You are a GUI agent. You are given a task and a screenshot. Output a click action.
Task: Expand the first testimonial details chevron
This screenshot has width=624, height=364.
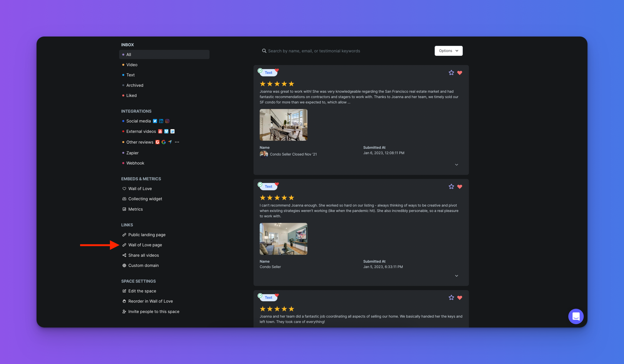coord(457,165)
